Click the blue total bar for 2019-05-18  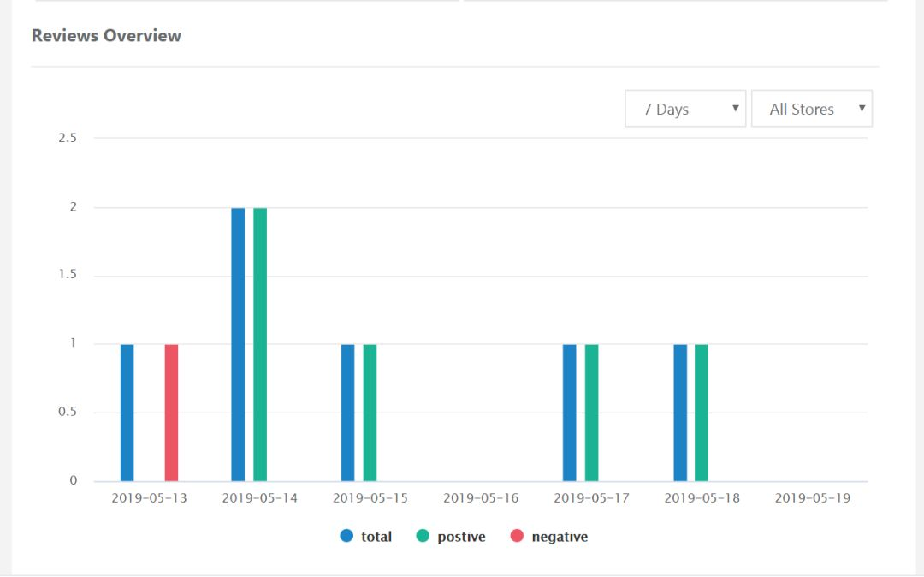pyautogui.click(x=680, y=413)
